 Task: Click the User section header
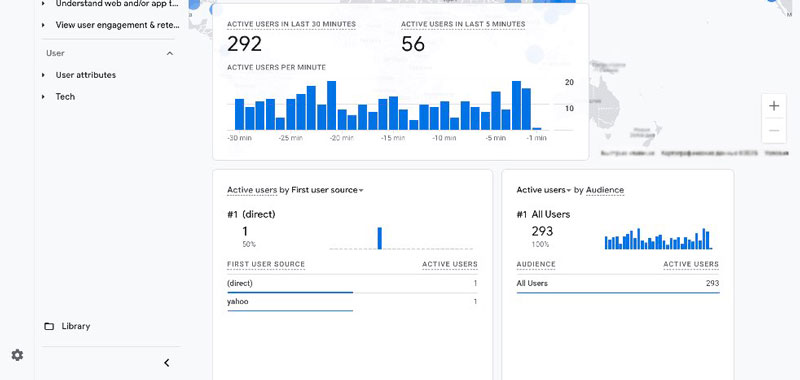coord(55,53)
